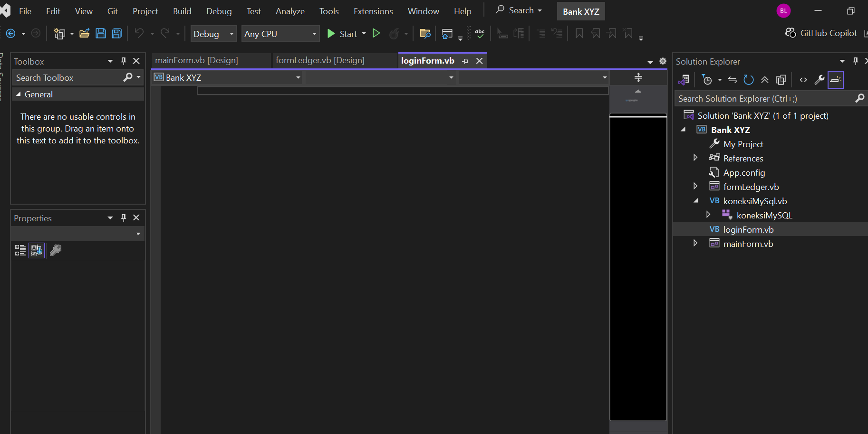Click the Clear Bookmarks icon
The width and height of the screenshot is (868, 434).
[x=628, y=33]
